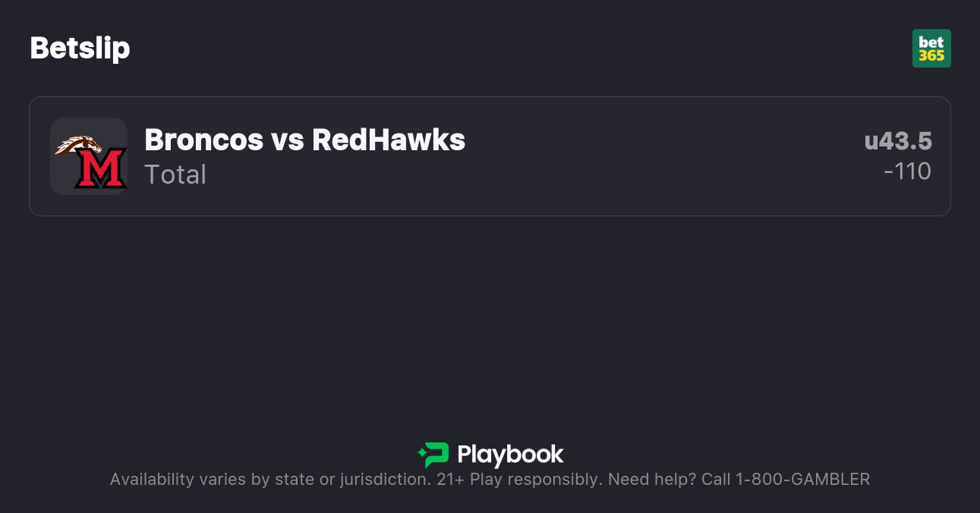This screenshot has height=513, width=980.
Task: Click the green Playbook arrow symbol
Action: pos(433,455)
